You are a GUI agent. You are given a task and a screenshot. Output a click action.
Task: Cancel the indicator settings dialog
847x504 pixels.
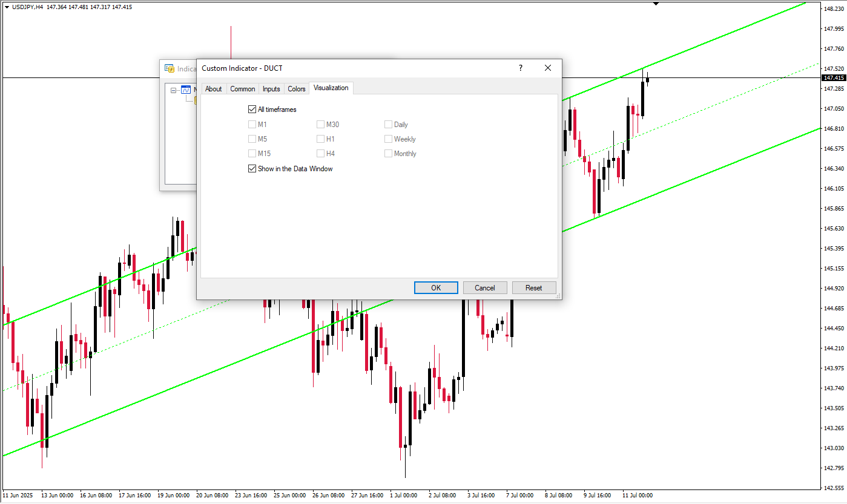pyautogui.click(x=485, y=287)
